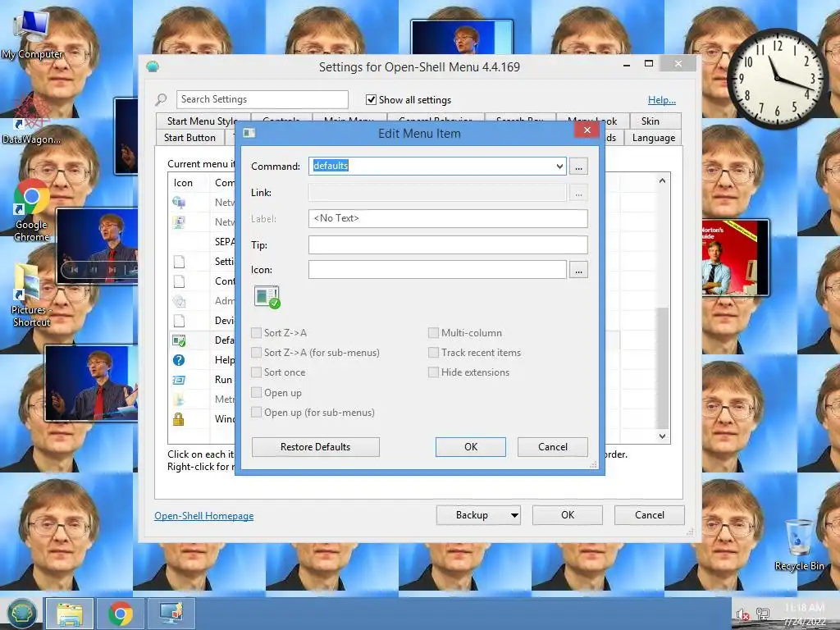Click the Open-Shell Start button on the taskbar
Image resolution: width=840 pixels, height=630 pixels.
(21, 614)
